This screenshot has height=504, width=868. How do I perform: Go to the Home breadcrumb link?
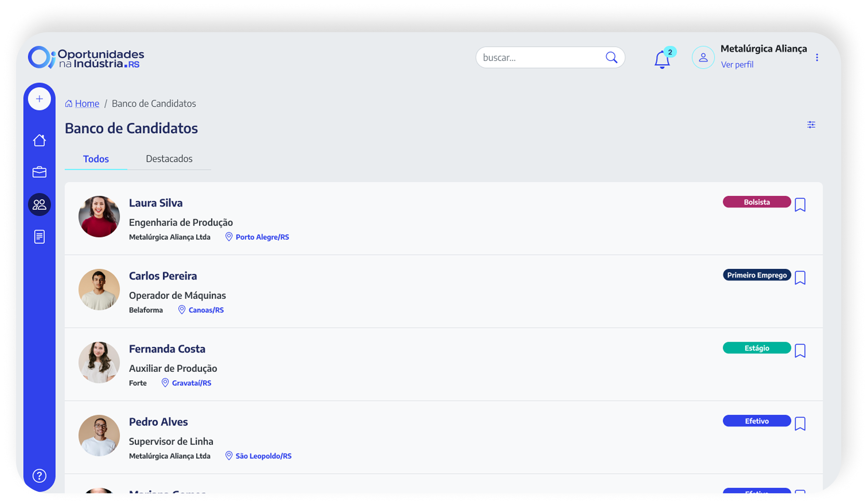(87, 104)
